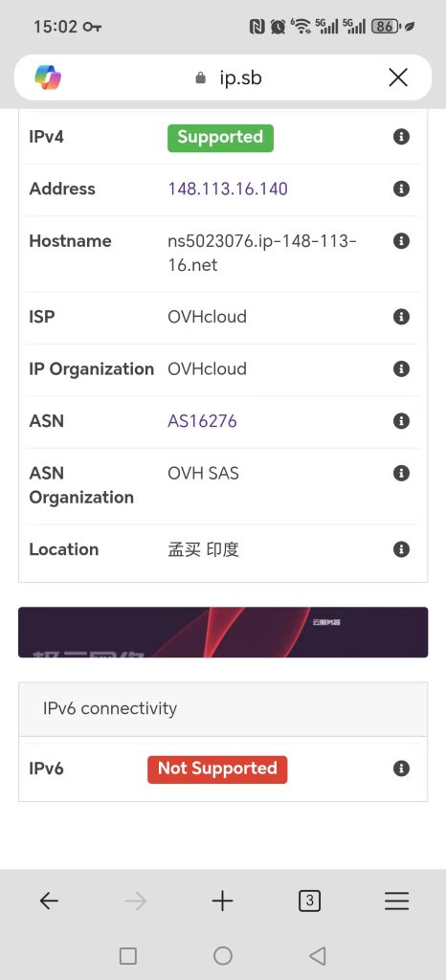
Task: Open the browser hamburger menu
Action: 396,901
